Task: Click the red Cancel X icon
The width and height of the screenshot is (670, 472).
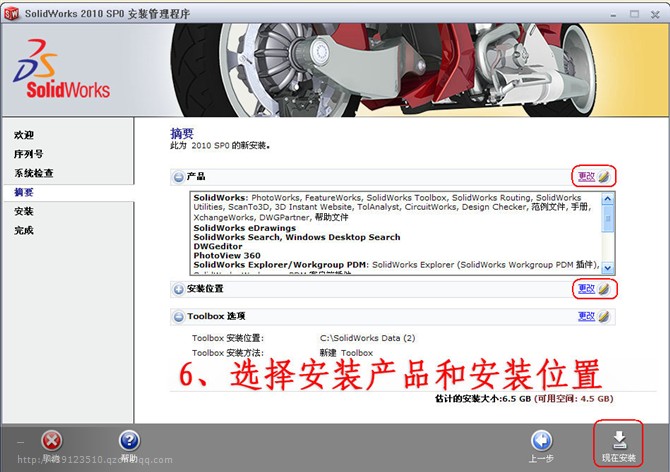Action: [52, 441]
